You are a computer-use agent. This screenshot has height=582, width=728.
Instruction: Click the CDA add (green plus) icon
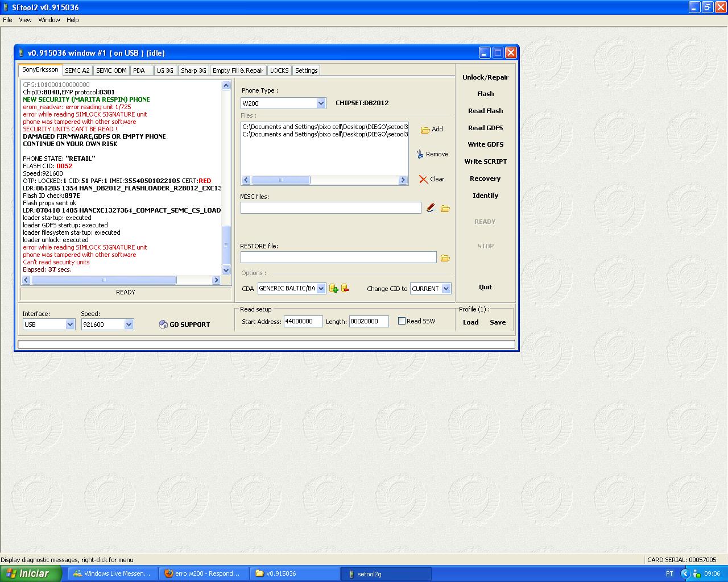tap(334, 289)
